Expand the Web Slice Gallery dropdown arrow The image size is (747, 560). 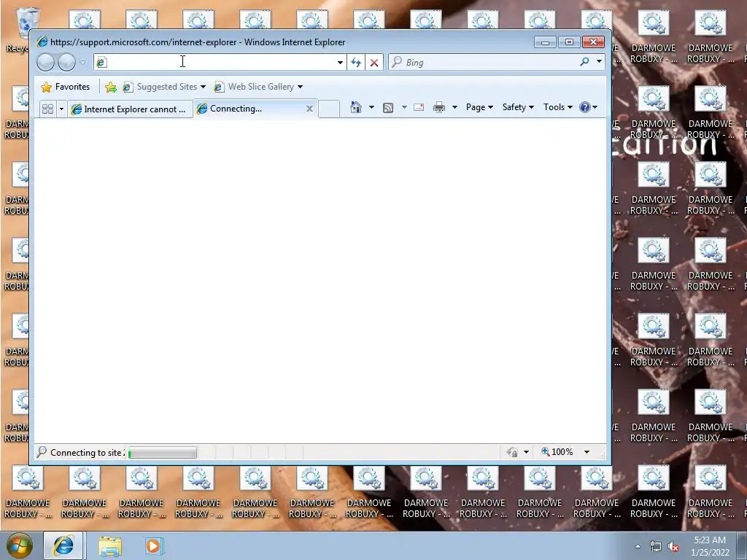pyautogui.click(x=300, y=87)
